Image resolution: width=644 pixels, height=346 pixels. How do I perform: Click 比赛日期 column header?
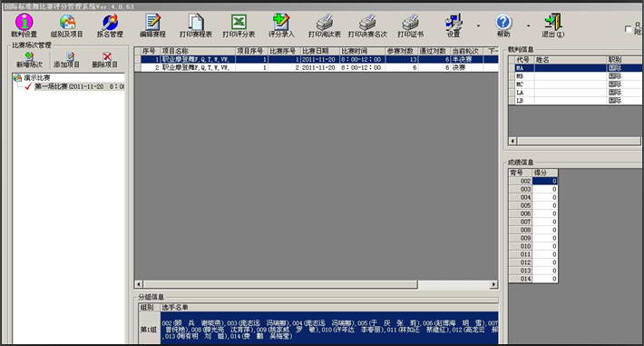320,51
